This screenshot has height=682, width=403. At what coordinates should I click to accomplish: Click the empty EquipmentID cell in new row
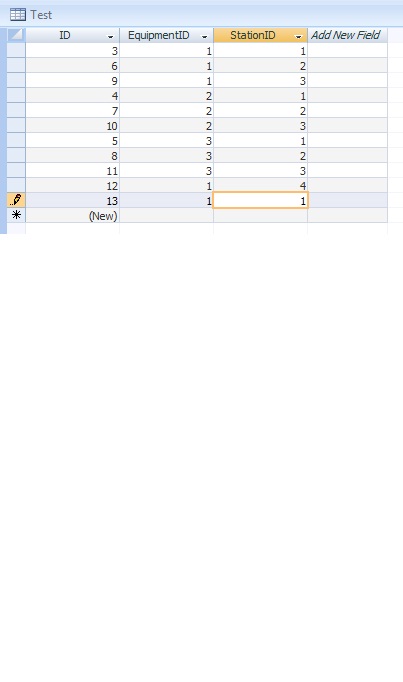tap(167, 215)
